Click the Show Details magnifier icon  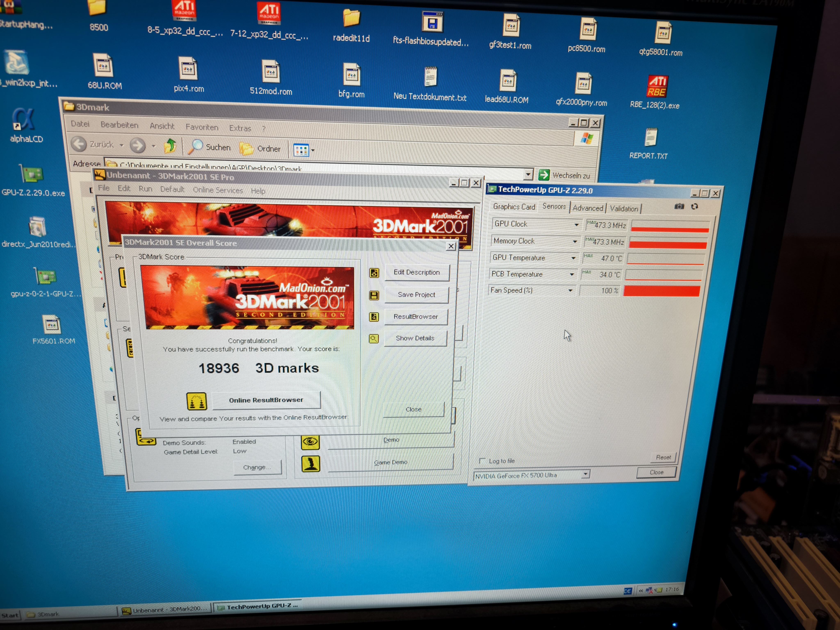click(374, 338)
